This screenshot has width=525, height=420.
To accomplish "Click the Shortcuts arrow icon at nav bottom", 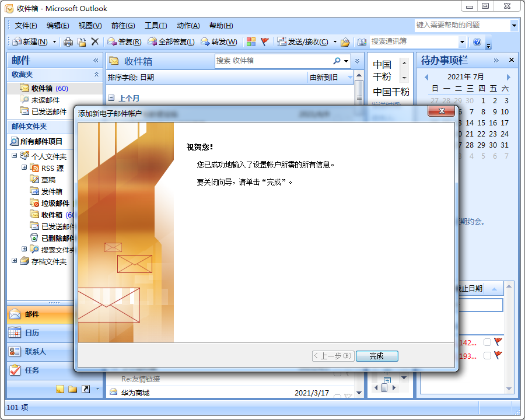I will pyautogui.click(x=86, y=389).
